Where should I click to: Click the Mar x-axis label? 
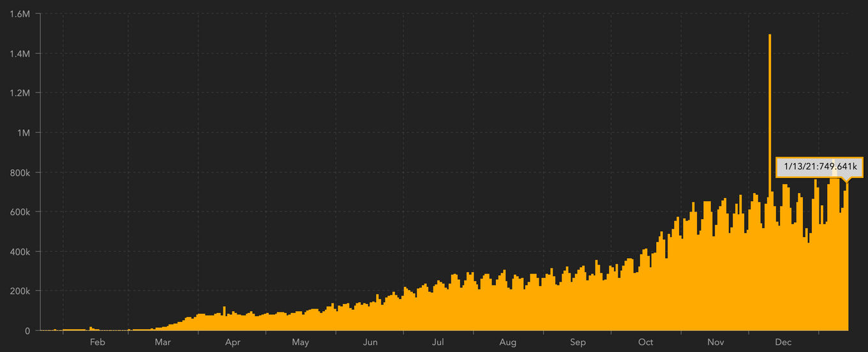click(163, 342)
